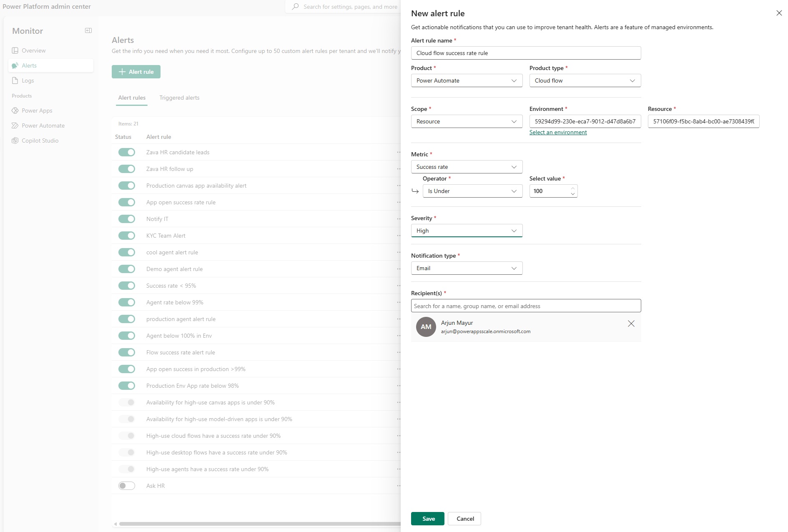Change the Severity dropdown selection

pyautogui.click(x=466, y=231)
